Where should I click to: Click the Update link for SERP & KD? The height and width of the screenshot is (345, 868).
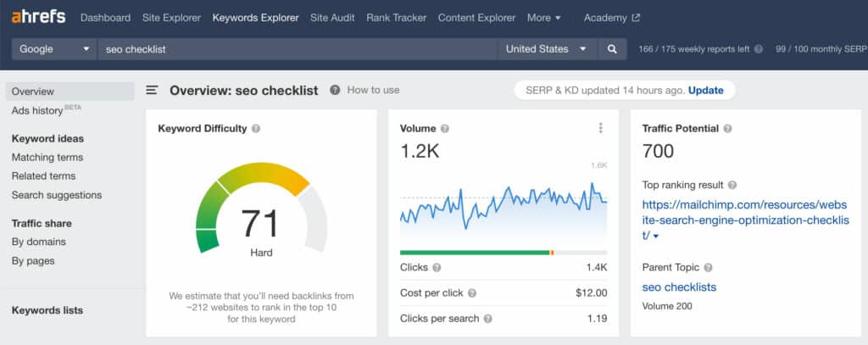(x=706, y=90)
